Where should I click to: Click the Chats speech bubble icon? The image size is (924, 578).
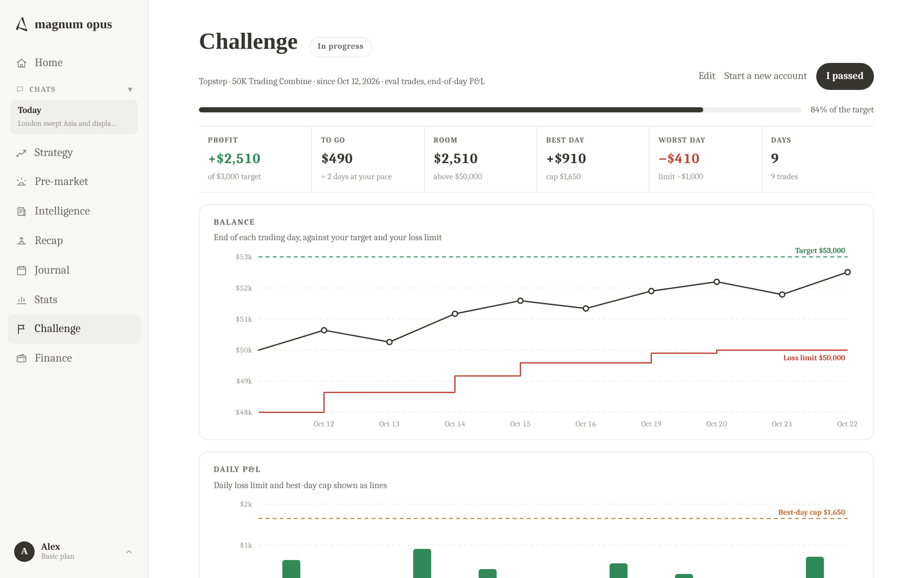[20, 89]
